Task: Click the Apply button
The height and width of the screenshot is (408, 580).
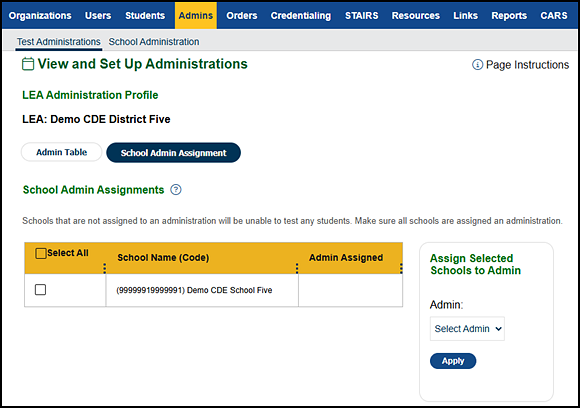Action: (453, 361)
